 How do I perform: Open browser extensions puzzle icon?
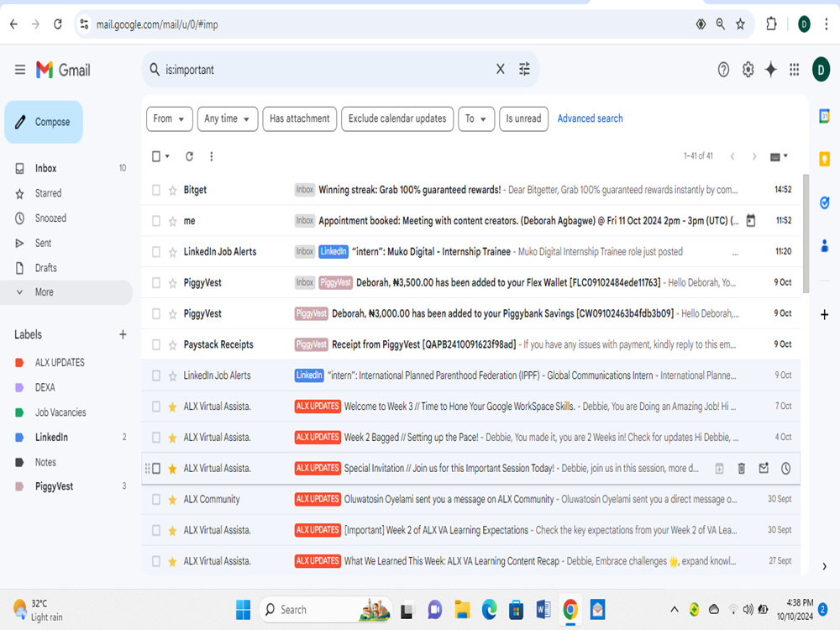(771, 24)
